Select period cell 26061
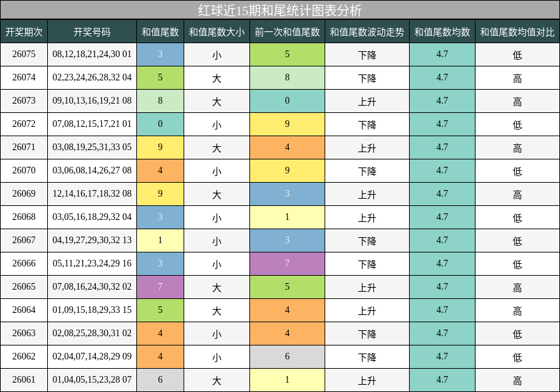The width and height of the screenshot is (560, 392). click(24, 379)
